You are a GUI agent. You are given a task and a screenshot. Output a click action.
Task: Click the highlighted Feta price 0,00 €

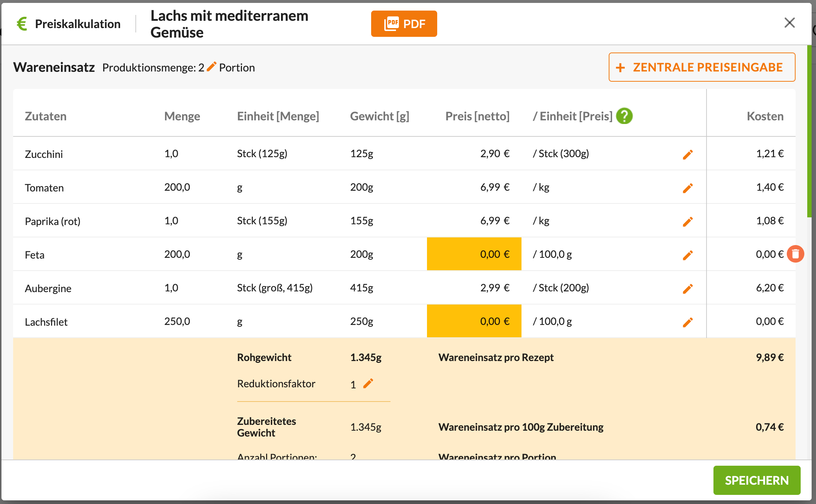coord(474,254)
